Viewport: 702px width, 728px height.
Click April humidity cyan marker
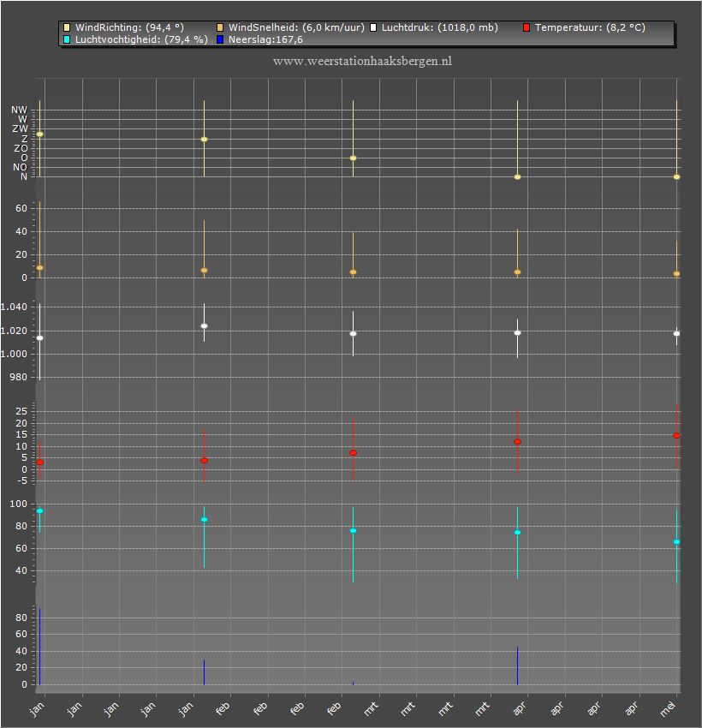(x=517, y=533)
